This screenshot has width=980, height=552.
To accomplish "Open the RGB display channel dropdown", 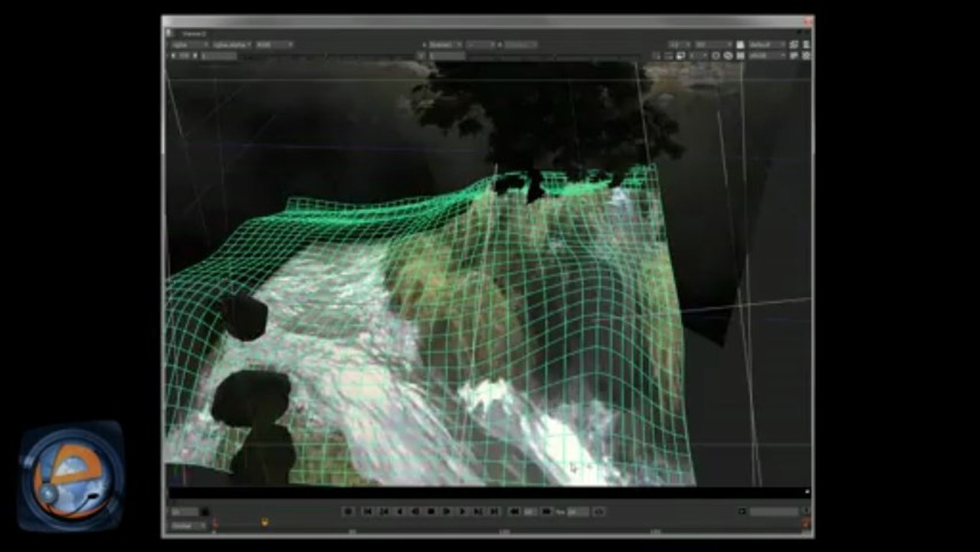I will point(275,44).
